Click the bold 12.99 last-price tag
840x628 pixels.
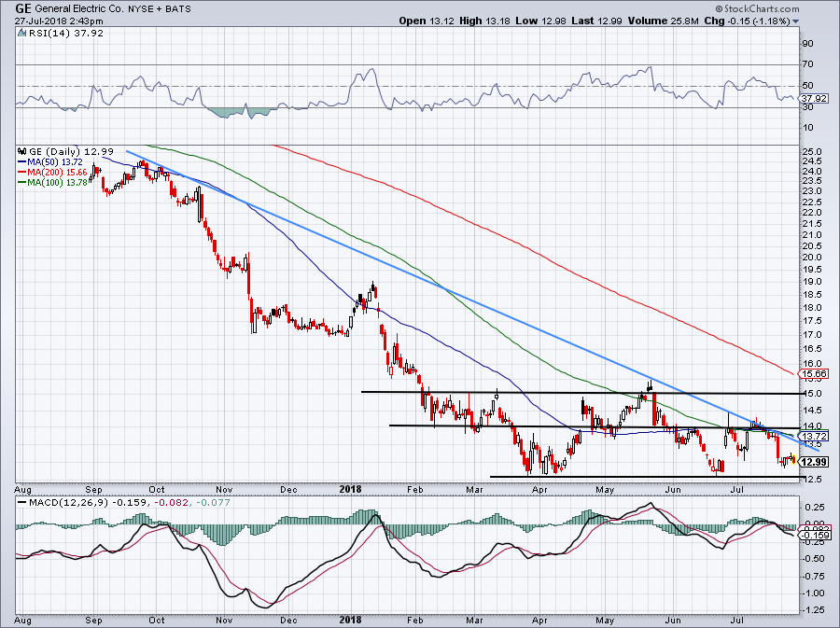(x=815, y=462)
